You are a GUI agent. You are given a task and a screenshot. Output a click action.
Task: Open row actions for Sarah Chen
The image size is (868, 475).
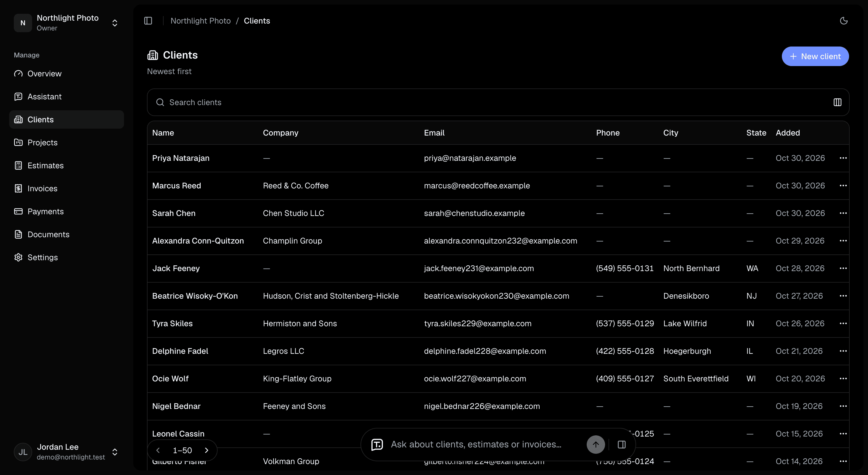[x=843, y=213]
